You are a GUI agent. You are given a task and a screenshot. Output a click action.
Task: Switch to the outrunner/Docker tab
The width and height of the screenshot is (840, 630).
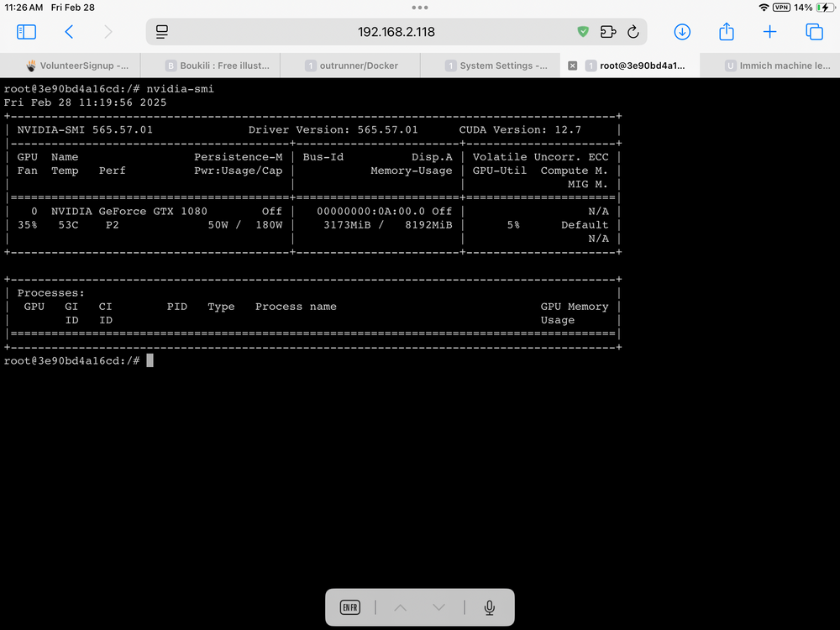coord(351,66)
